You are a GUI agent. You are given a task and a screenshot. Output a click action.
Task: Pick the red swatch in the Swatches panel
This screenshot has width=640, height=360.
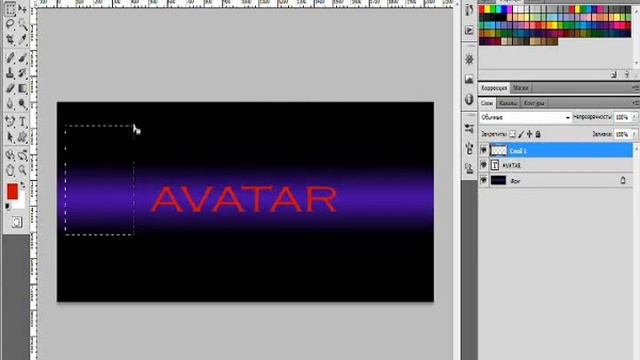[x=482, y=9]
